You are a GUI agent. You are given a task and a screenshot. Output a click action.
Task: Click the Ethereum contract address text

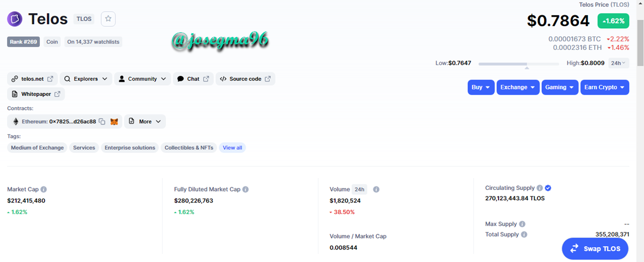pyautogui.click(x=72, y=121)
